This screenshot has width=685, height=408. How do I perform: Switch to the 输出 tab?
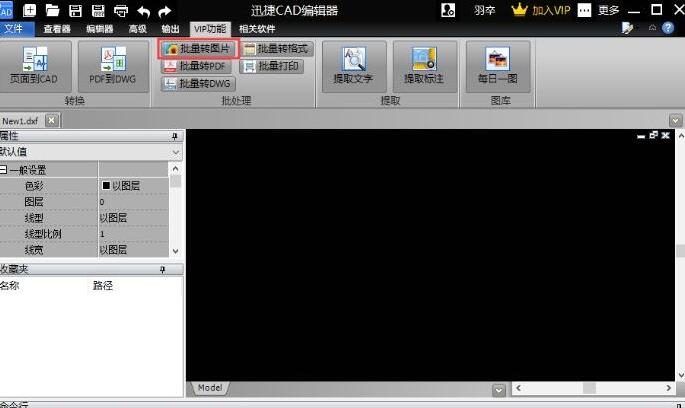point(170,29)
